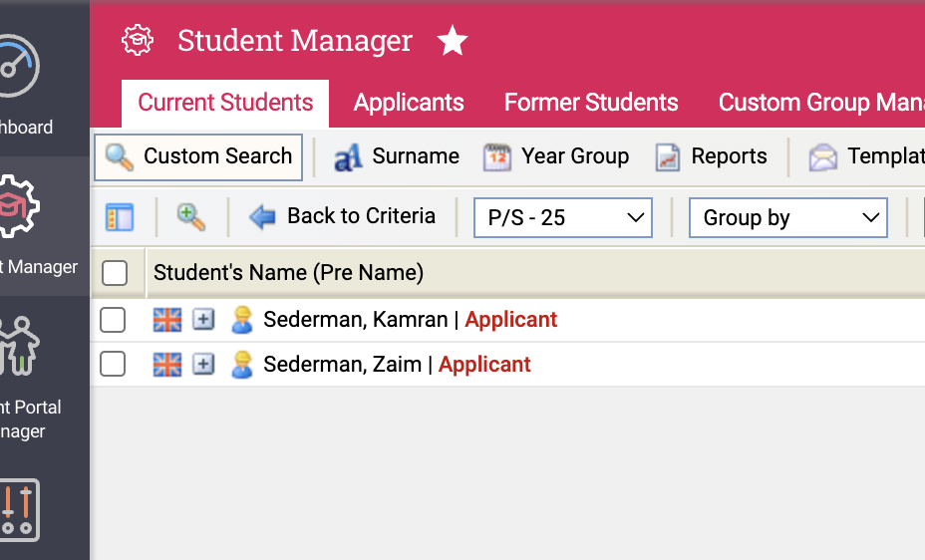Click the Custom Search button

(199, 157)
